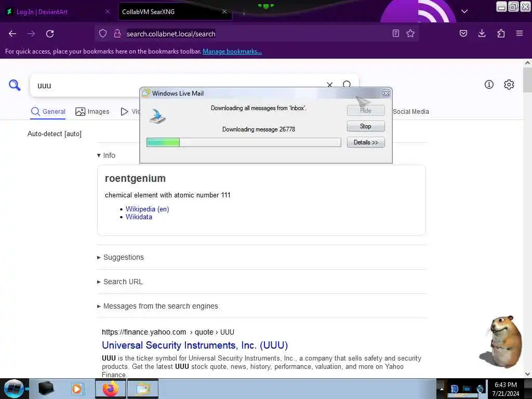This screenshot has height=399, width=532.
Task: Open the black box taskbar icon
Action: pos(46,389)
